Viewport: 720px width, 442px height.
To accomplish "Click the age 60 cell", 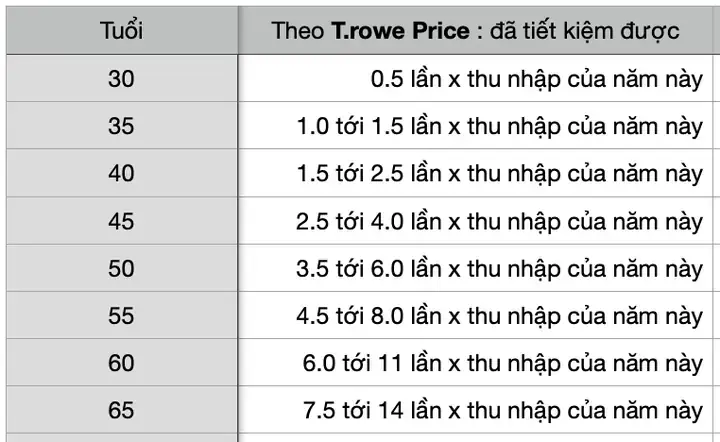I will tap(122, 363).
